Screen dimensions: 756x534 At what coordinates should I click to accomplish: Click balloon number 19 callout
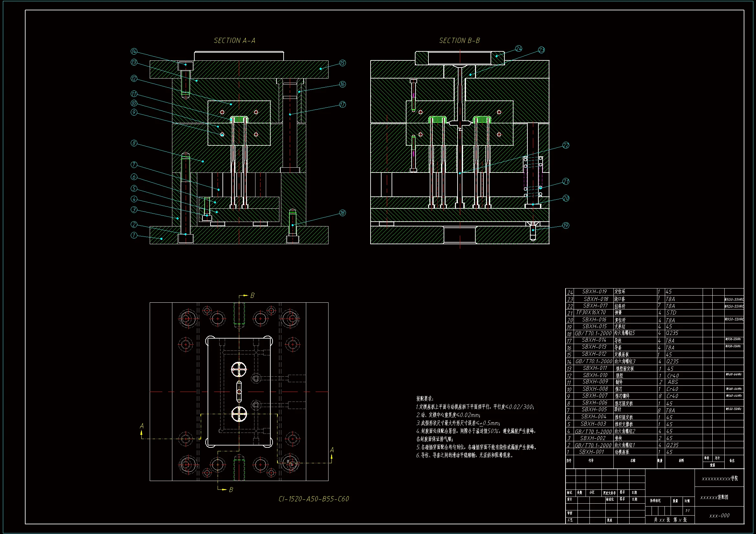pos(566,225)
